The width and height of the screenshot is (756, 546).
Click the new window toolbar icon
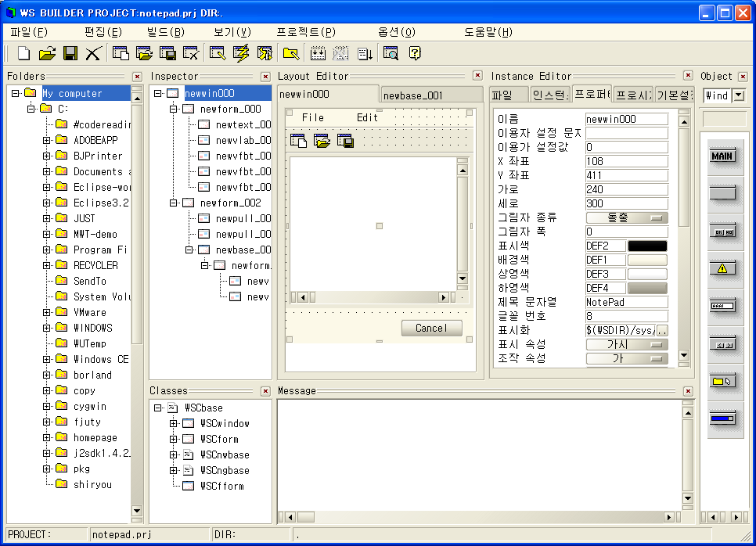[x=121, y=53]
